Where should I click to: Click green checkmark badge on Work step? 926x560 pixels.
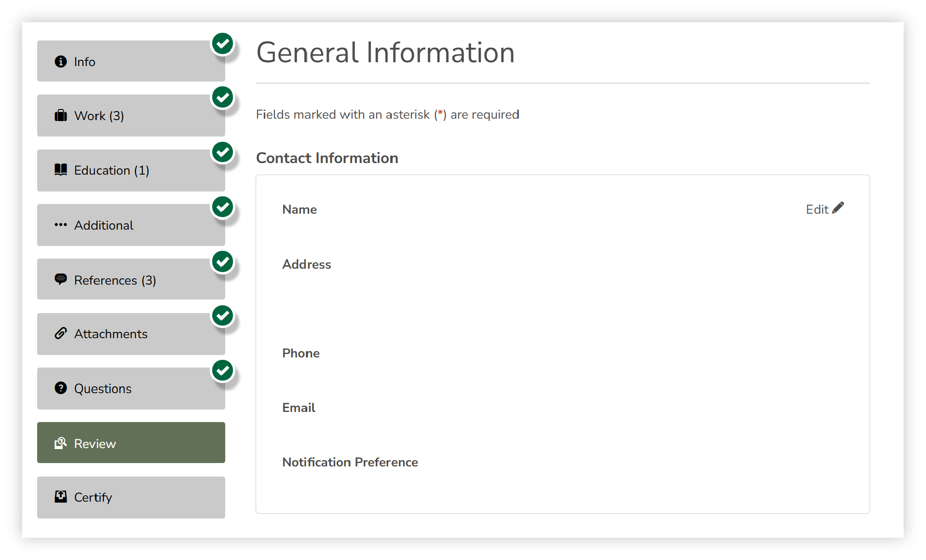pyautogui.click(x=223, y=98)
